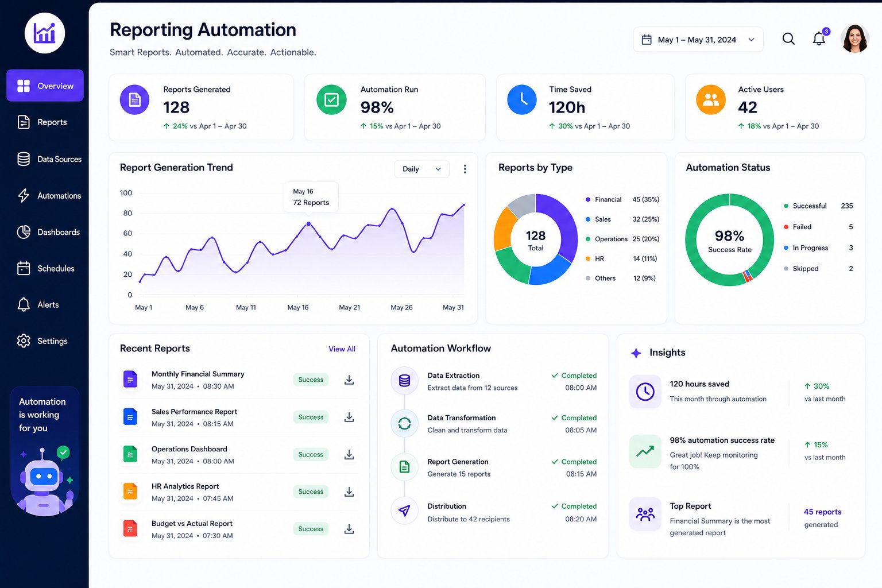This screenshot has width=882, height=588.
Task: Click the Report Generation document icon
Action: click(404, 467)
